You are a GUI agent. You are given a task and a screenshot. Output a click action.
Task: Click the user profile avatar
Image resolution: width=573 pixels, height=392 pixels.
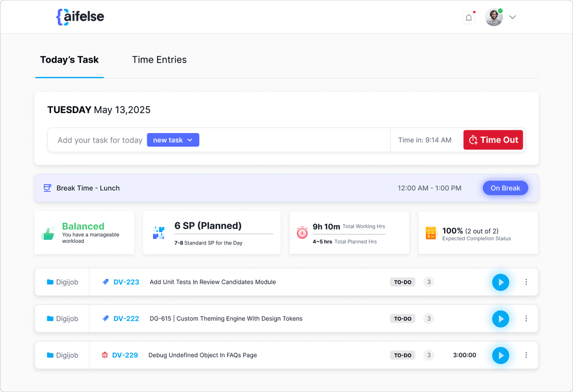click(x=493, y=18)
